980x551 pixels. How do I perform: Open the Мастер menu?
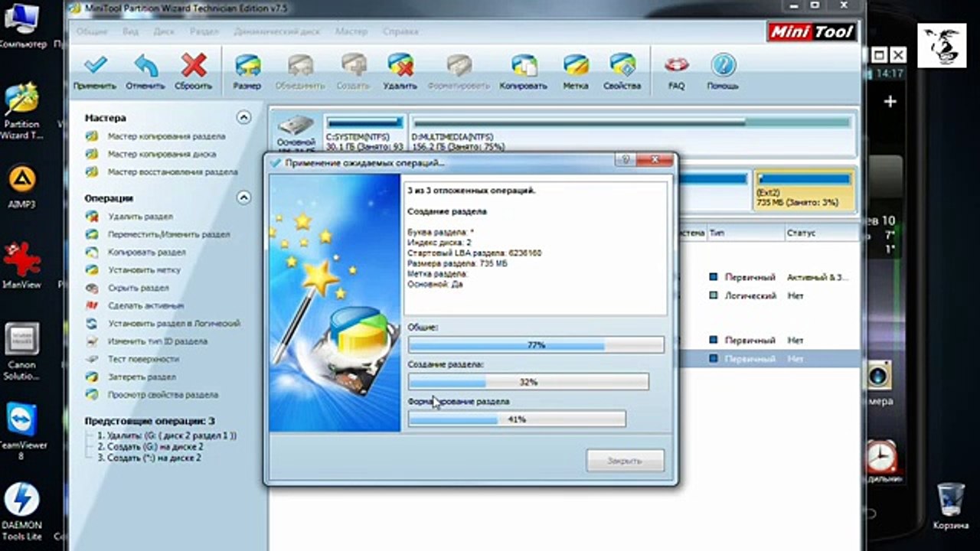(x=351, y=31)
